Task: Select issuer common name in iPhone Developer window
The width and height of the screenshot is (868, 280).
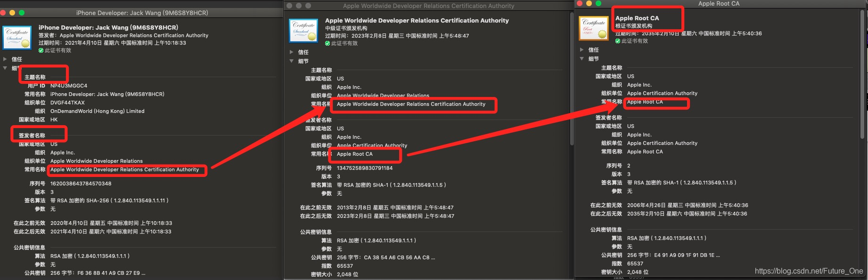Action: click(x=125, y=169)
